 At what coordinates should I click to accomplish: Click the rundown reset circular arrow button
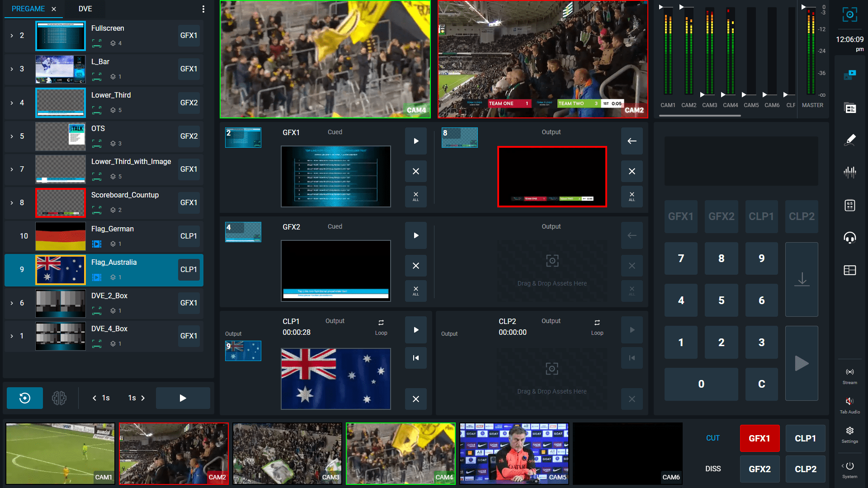(25, 398)
